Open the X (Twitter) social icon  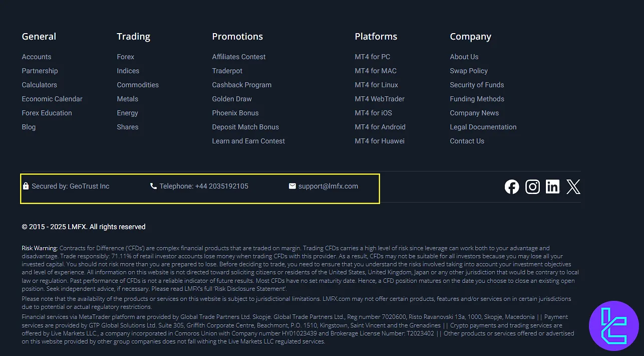click(x=573, y=187)
